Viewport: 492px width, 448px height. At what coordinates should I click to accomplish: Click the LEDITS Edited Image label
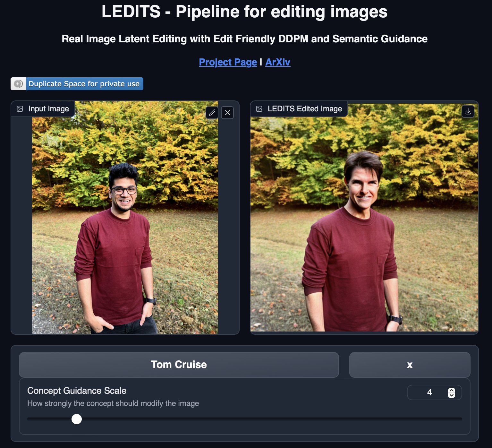(305, 109)
